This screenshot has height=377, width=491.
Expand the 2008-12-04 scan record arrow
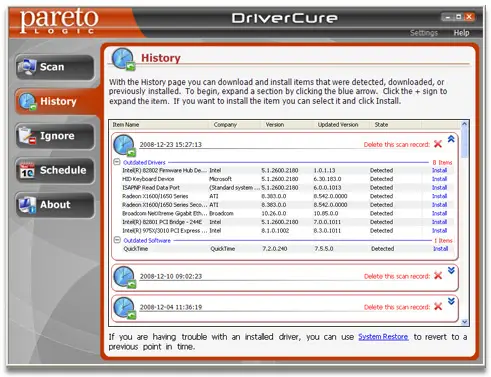point(451,301)
